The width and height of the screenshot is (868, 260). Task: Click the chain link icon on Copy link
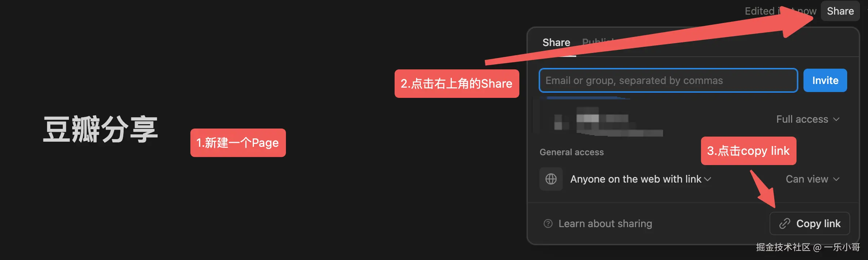(x=784, y=223)
